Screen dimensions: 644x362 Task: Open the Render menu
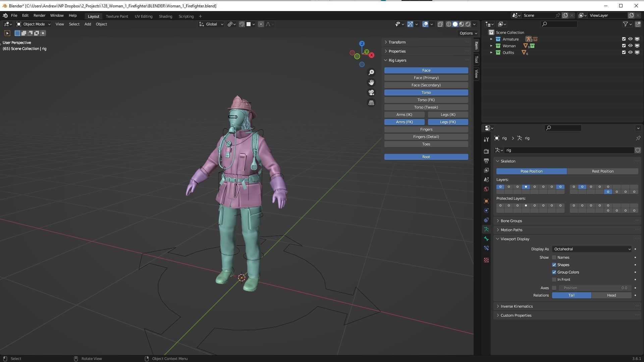click(39, 15)
